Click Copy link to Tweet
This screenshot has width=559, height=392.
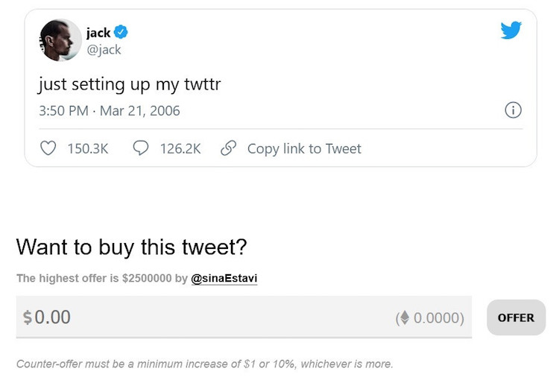pyautogui.click(x=304, y=148)
